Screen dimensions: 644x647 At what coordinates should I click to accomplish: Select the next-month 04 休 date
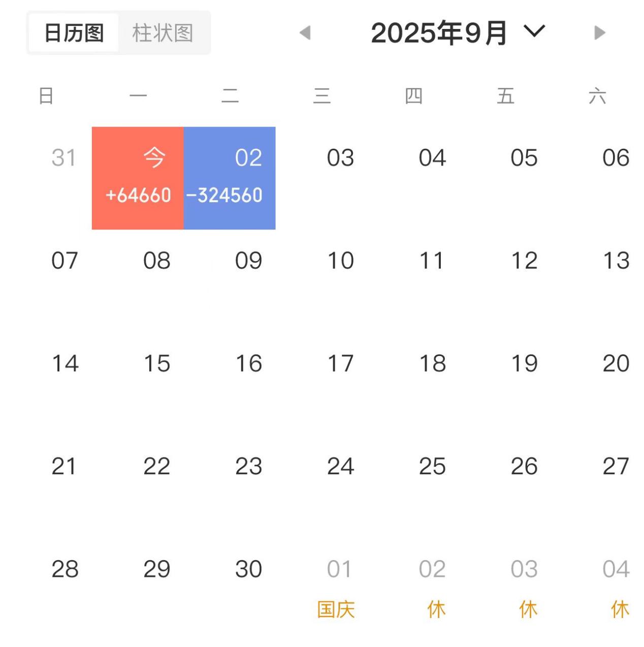[x=618, y=588]
